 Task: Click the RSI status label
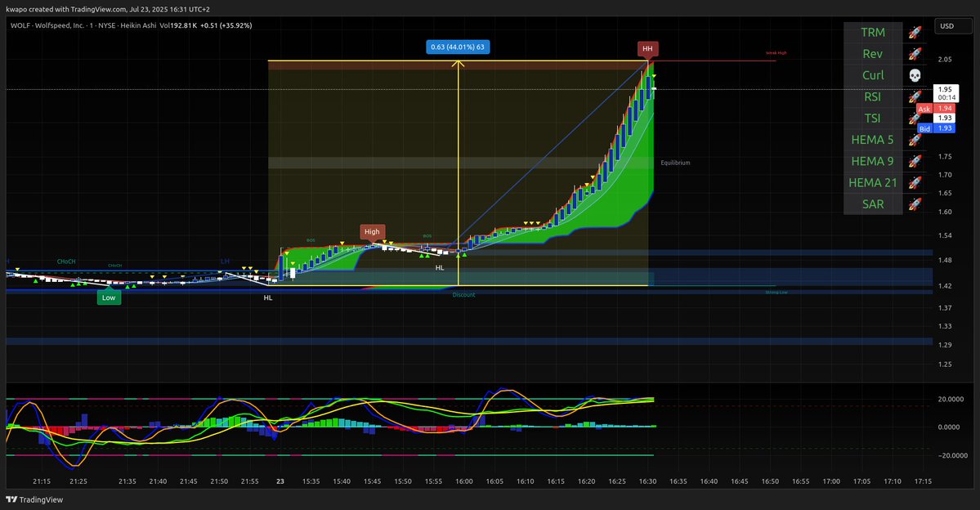(x=872, y=97)
